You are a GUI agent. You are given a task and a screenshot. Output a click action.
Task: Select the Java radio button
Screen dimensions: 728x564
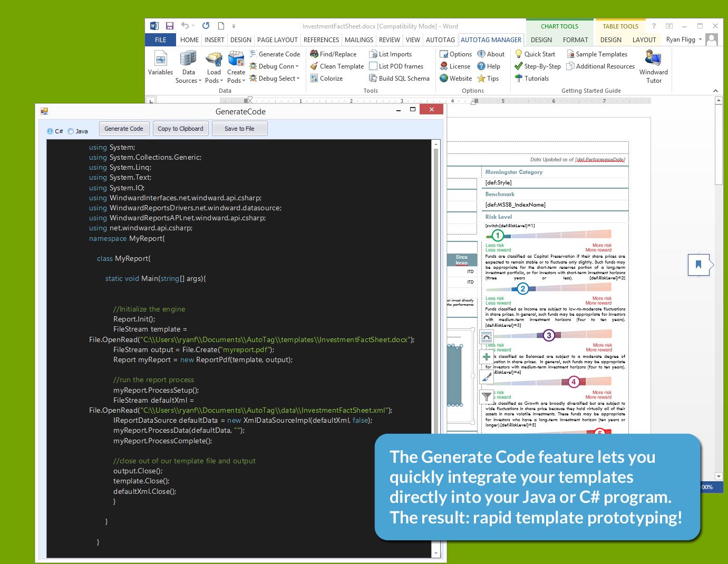pos(71,131)
